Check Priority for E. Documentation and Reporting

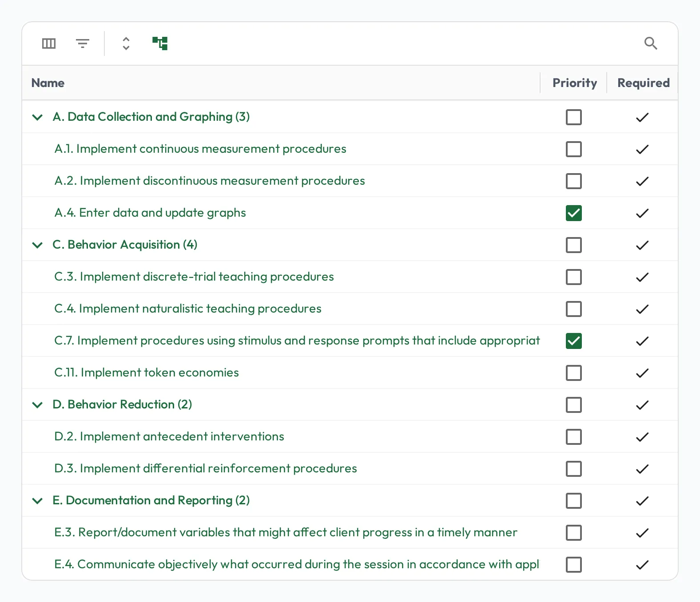pyautogui.click(x=574, y=501)
